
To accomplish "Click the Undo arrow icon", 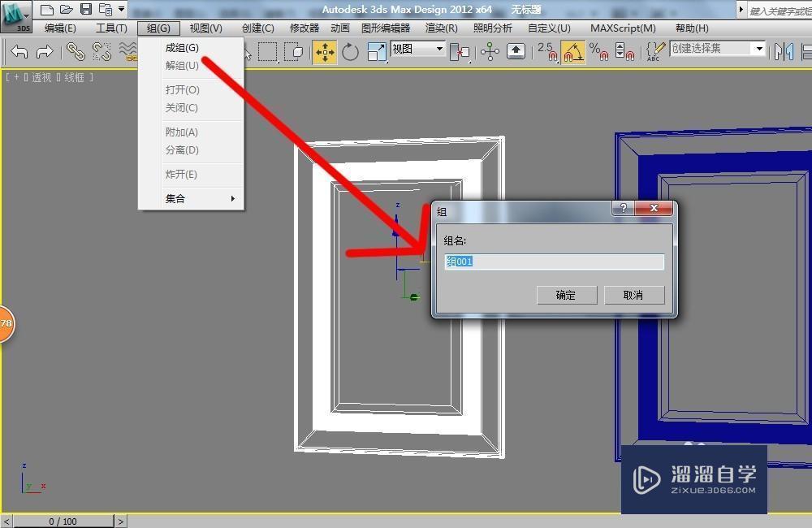I will point(19,52).
